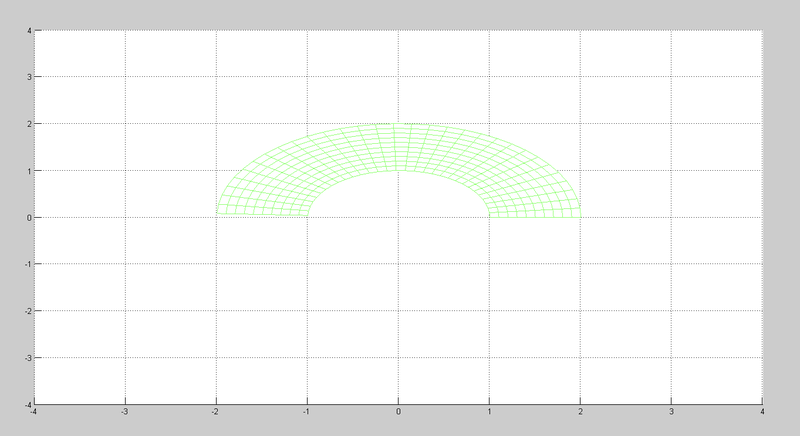Click the x-axis tick label 4
800x436 pixels.
[x=762, y=411]
